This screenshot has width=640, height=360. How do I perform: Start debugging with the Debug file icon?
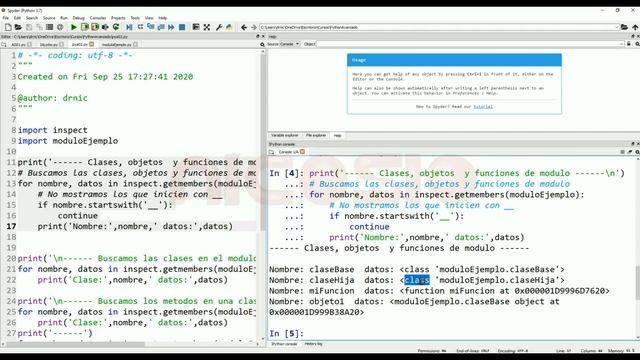coord(129,27)
